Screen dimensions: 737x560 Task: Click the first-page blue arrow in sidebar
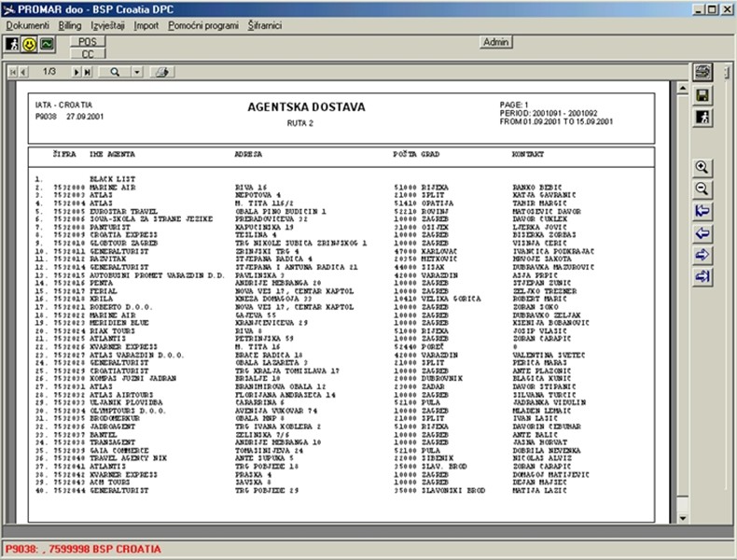pyautogui.click(x=702, y=211)
